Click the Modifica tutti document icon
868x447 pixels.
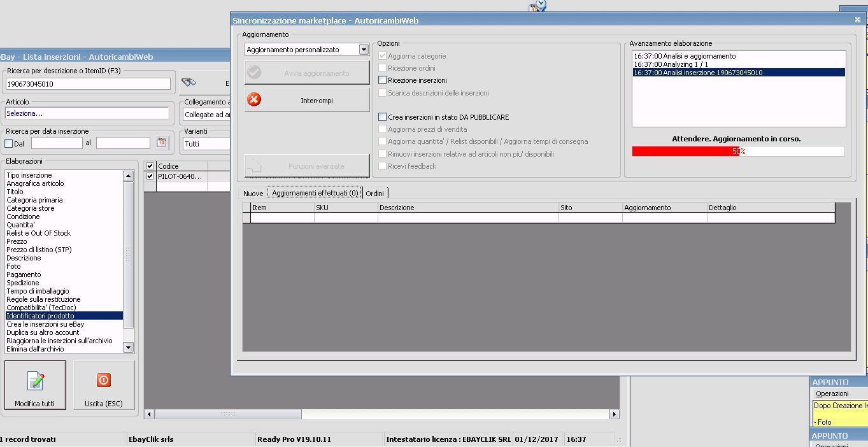tap(36, 381)
